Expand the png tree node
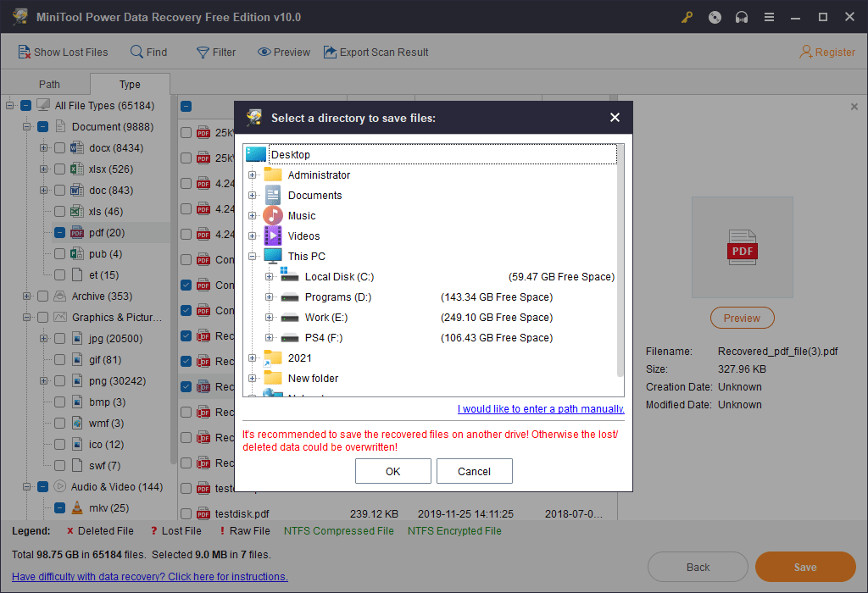Screen dimensions: 868x593 point(43,380)
